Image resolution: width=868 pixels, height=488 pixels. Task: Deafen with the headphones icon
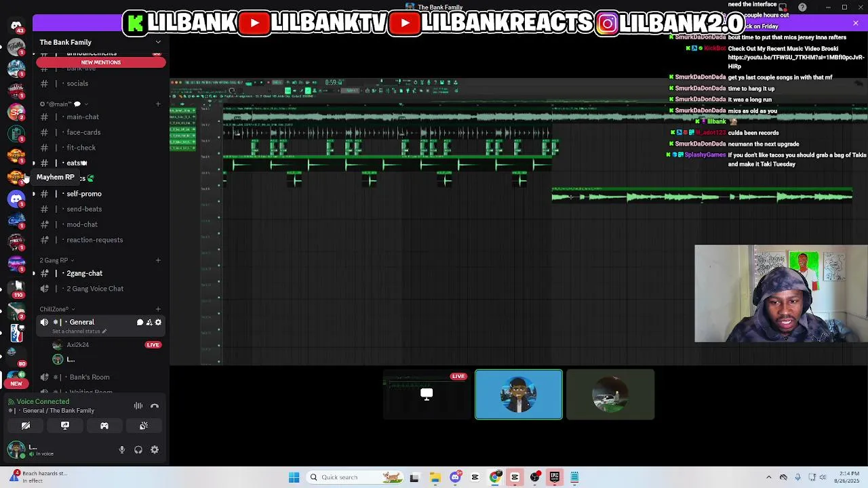[138, 449]
